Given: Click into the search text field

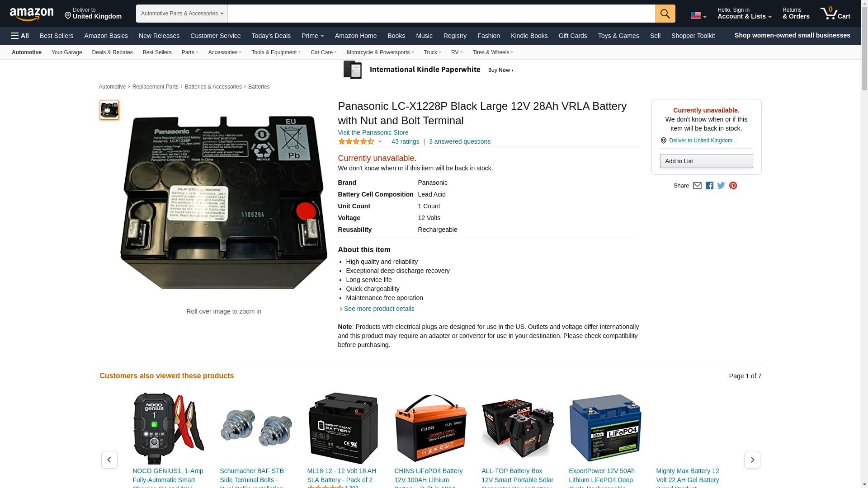Looking at the screenshot, I should 441,14.
